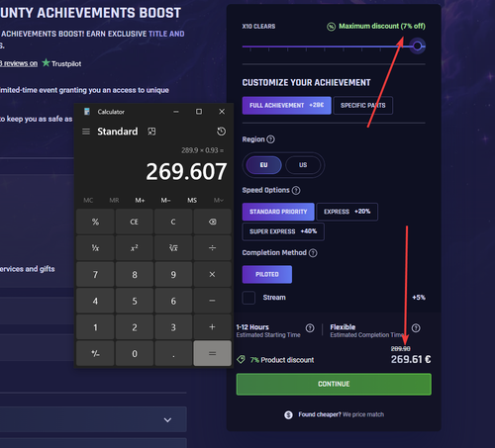Click the price match dollar icon
Viewport: 495px width, 448px height.
click(288, 414)
